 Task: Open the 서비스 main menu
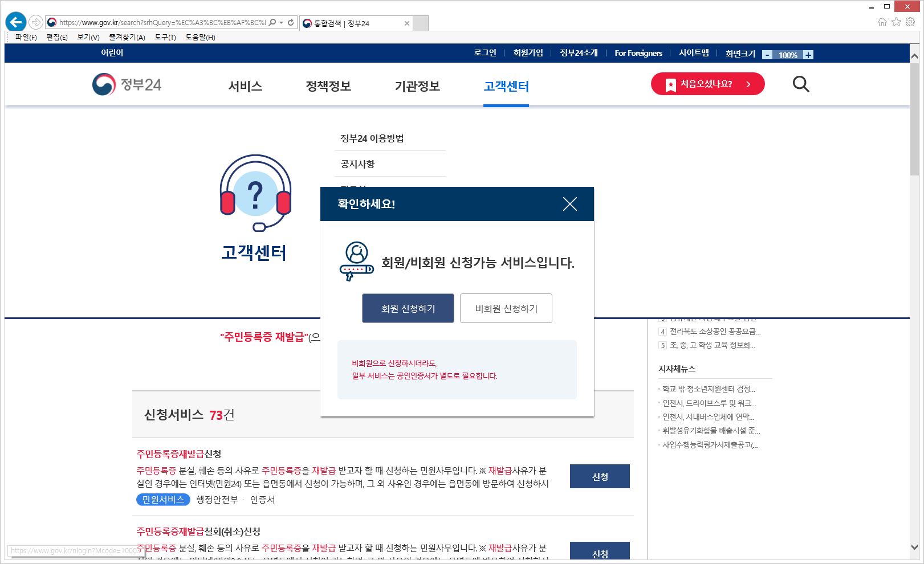245,86
